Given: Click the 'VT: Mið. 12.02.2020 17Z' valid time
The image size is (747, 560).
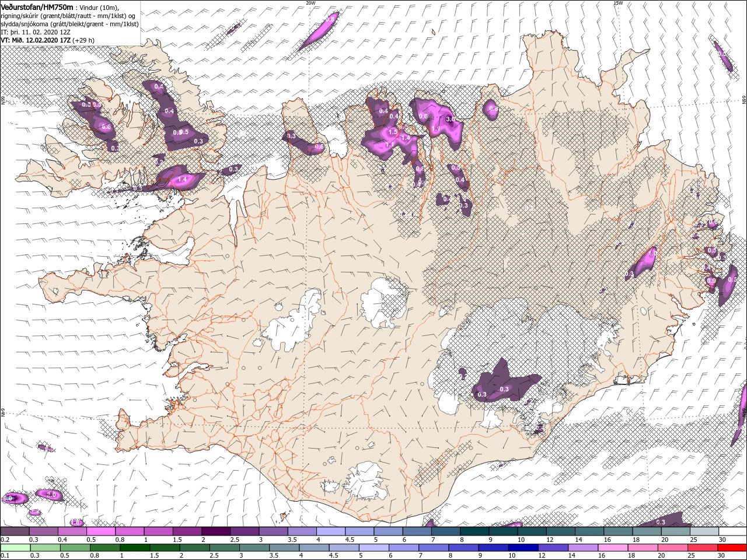Looking at the screenshot, I should coord(36,40).
